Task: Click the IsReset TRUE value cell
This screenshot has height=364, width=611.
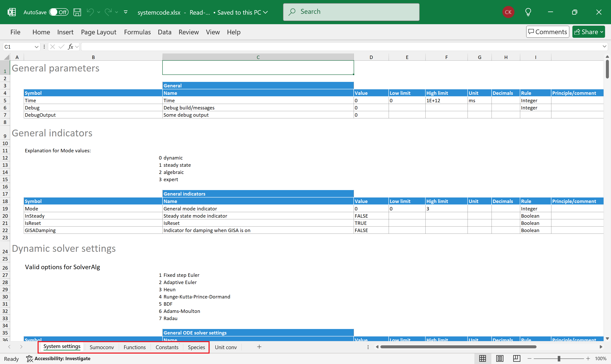Action: (x=371, y=223)
